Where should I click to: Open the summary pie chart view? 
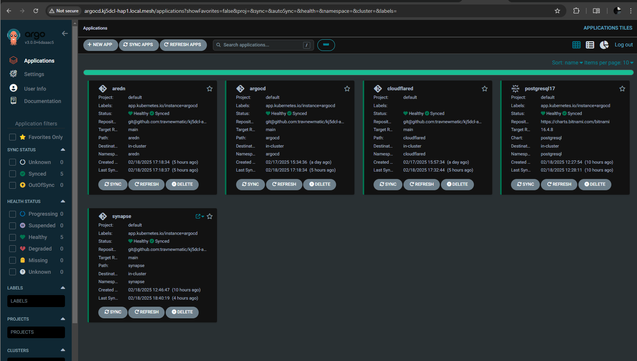[x=604, y=45]
